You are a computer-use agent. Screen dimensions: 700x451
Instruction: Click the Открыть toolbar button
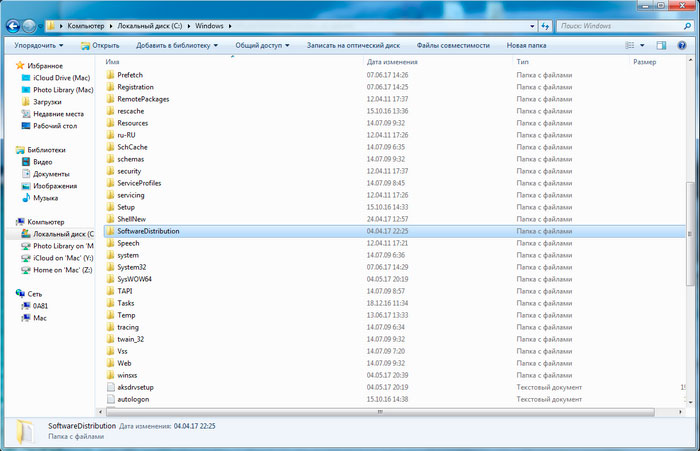tap(100, 45)
